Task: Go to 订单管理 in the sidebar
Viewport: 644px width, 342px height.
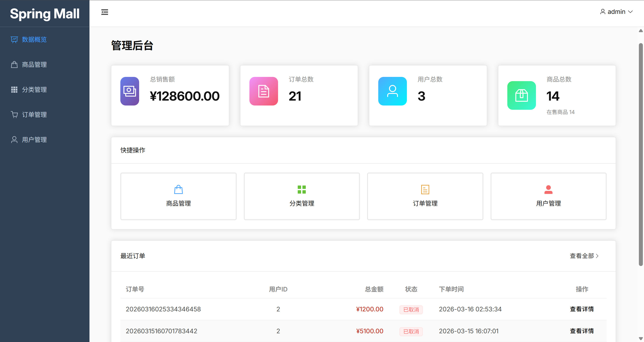Action: click(x=34, y=115)
